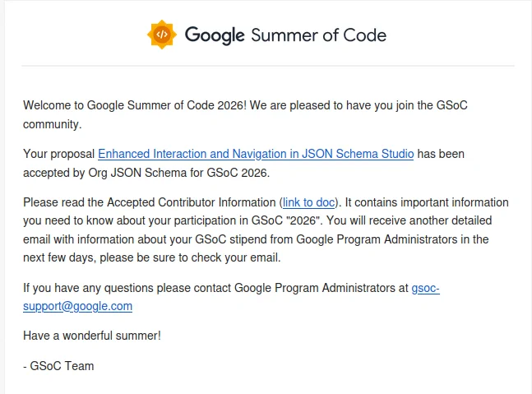Click the "Have a wonderful summer!" line
Image resolution: width=532 pixels, height=394 pixels.
click(x=92, y=336)
